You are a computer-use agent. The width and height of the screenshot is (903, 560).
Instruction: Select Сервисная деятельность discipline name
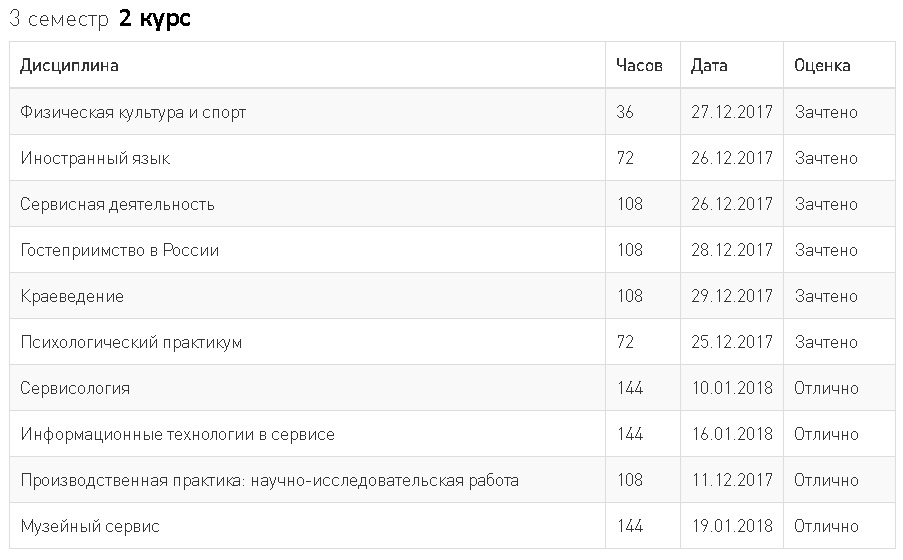pyautogui.click(x=117, y=204)
